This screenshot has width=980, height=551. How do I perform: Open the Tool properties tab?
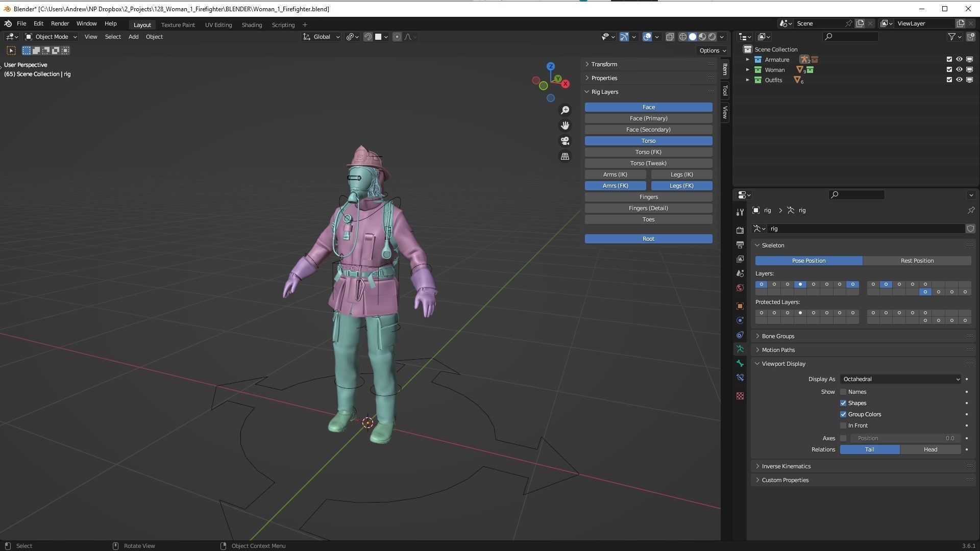tap(740, 212)
